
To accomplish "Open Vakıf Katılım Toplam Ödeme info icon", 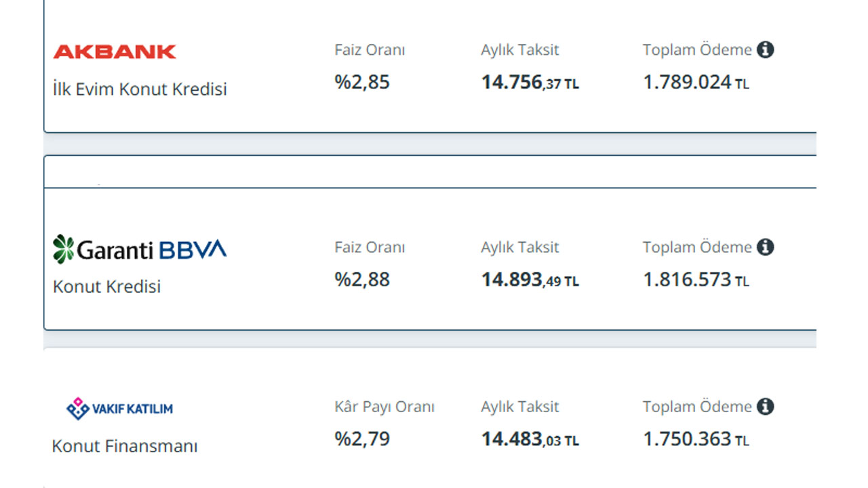I will (766, 407).
